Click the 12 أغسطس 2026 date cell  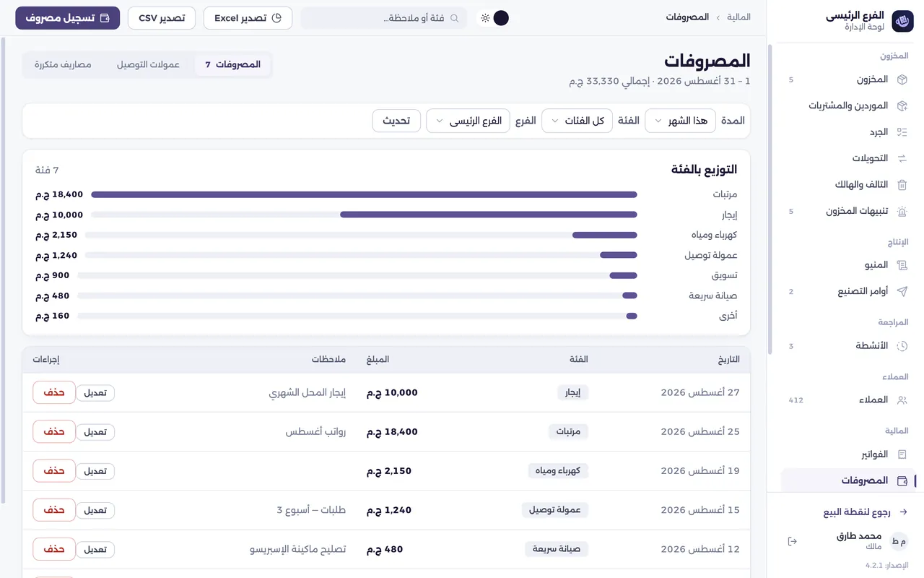[x=700, y=549]
